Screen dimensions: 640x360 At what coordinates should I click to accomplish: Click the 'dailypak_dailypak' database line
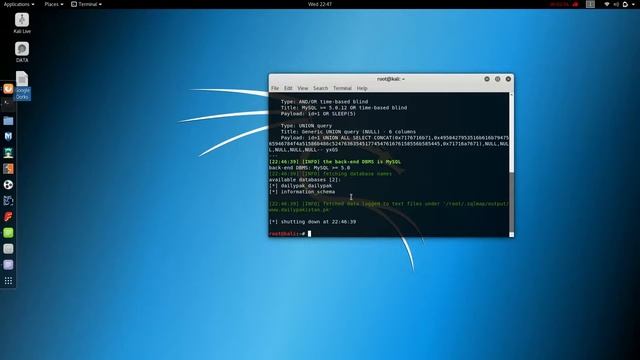300,186
